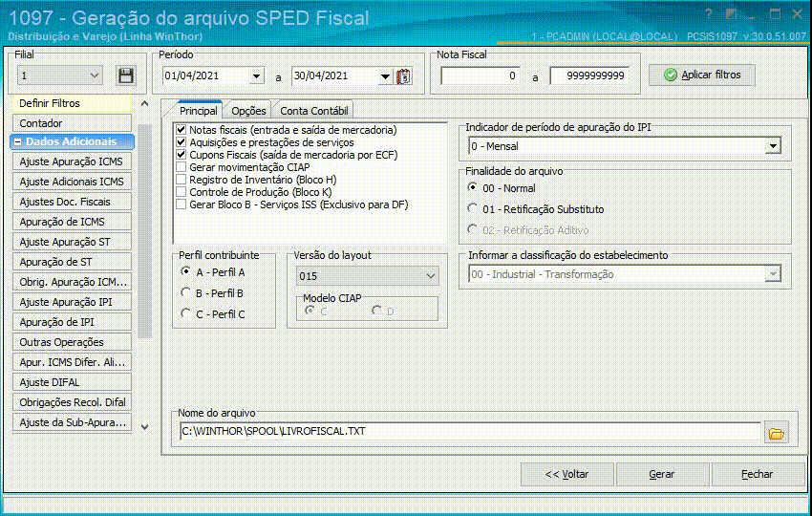Open Contador sidebar item
Viewport: 812px width, 516px height.
click(72, 123)
